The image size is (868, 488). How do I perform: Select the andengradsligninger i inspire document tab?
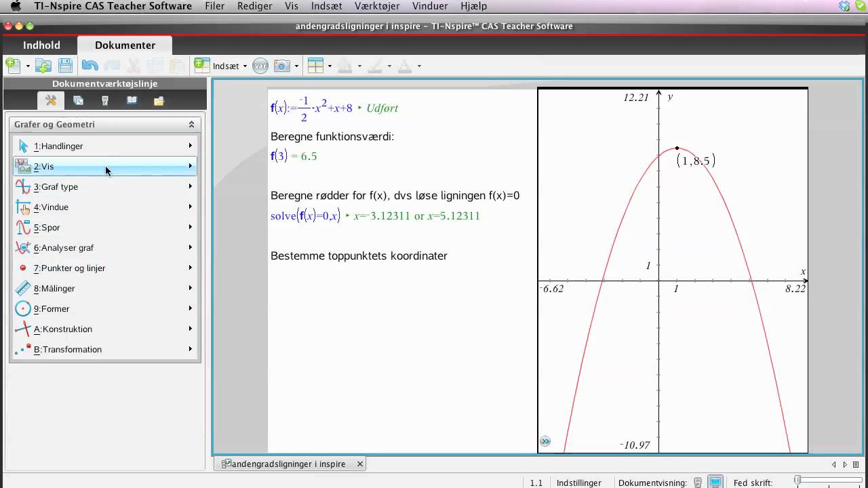[288, 464]
